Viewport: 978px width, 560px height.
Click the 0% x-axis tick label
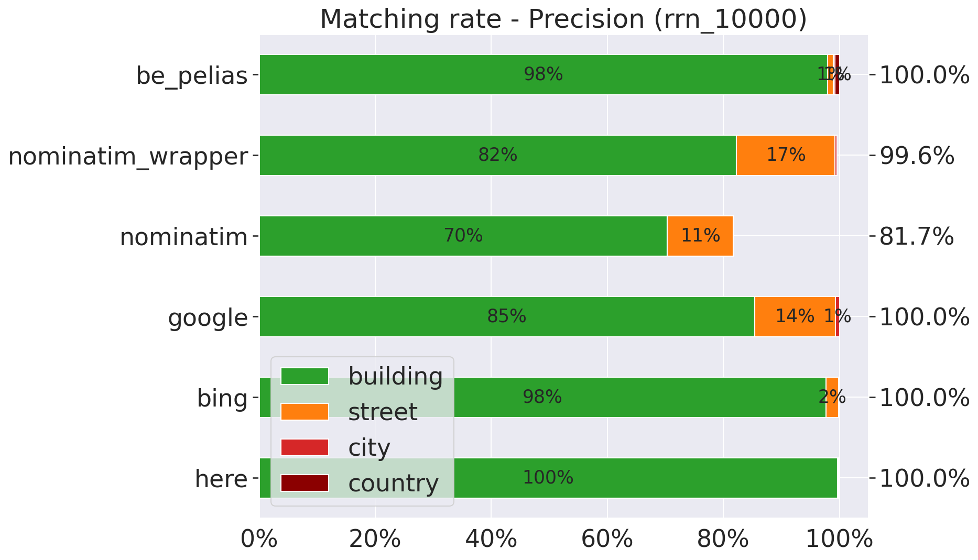pyautogui.click(x=259, y=539)
